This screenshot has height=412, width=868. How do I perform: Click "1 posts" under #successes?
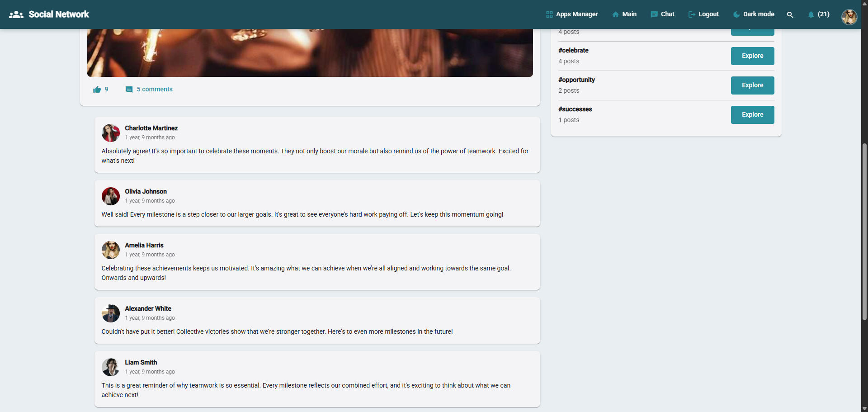(x=569, y=120)
